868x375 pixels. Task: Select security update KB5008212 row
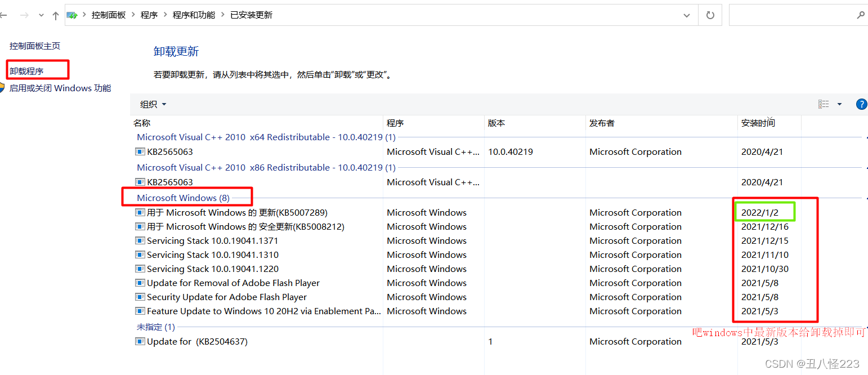tap(245, 226)
